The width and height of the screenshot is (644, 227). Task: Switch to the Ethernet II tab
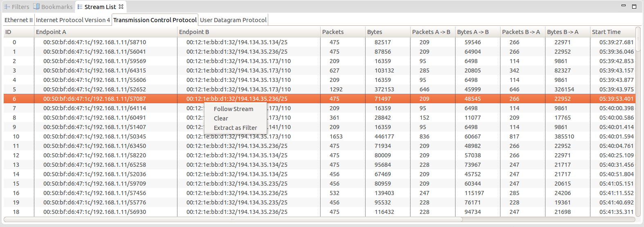(x=18, y=20)
